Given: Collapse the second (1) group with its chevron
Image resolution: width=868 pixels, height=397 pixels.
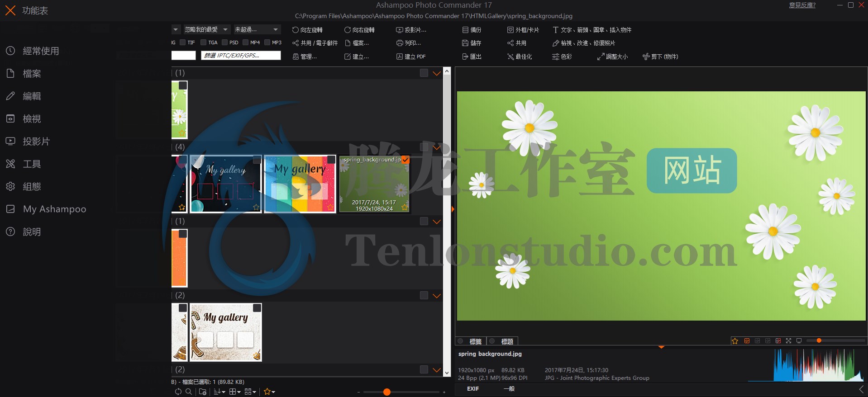Looking at the screenshot, I should [x=437, y=222].
